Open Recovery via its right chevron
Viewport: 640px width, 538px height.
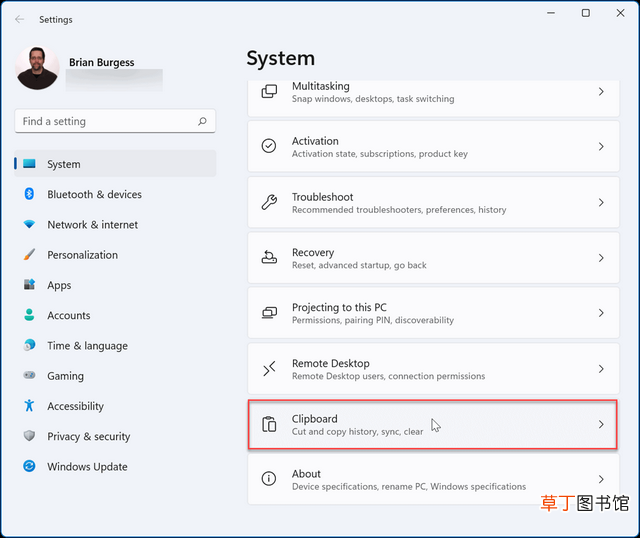pyautogui.click(x=601, y=258)
